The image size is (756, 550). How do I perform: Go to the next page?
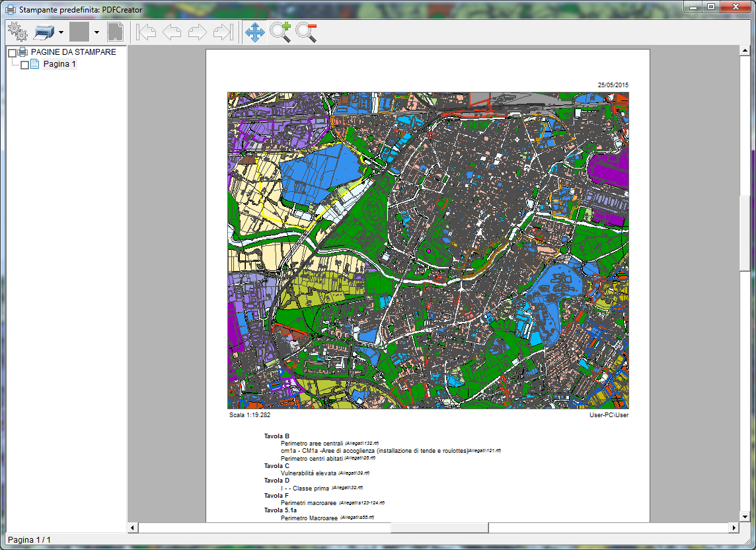point(197,32)
